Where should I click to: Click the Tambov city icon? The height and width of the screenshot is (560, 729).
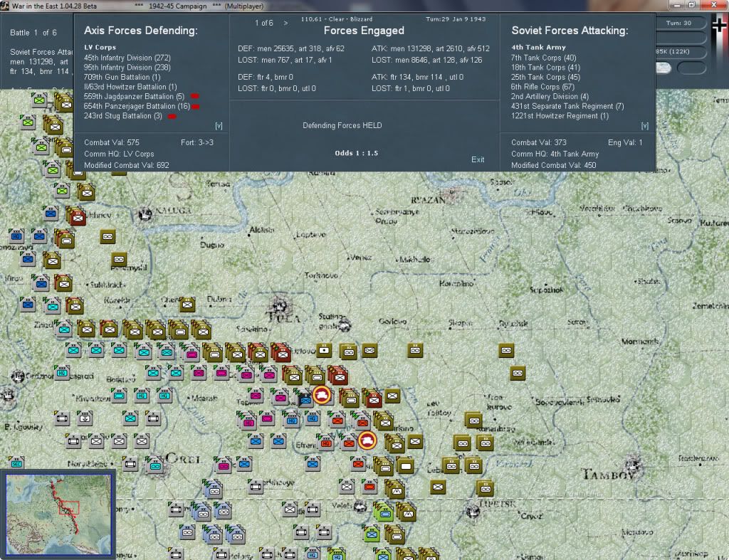pos(633,464)
